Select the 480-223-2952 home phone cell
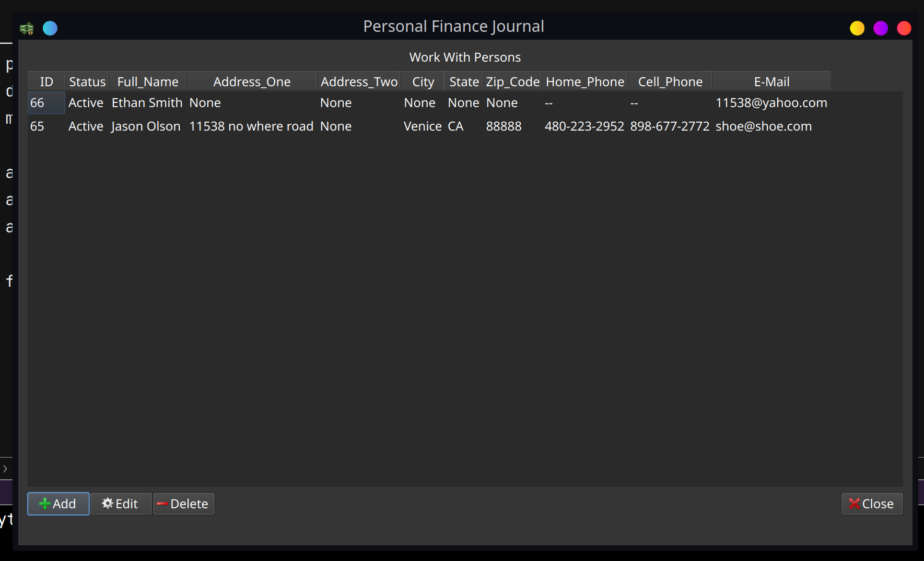The height and width of the screenshot is (561, 924). (x=584, y=126)
